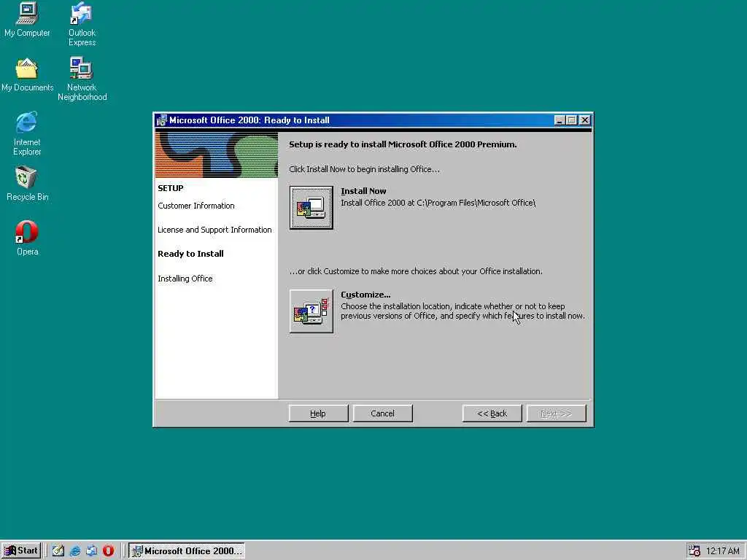Cancel the Office 2000 setup
The height and width of the screenshot is (560, 747).
[x=382, y=413]
